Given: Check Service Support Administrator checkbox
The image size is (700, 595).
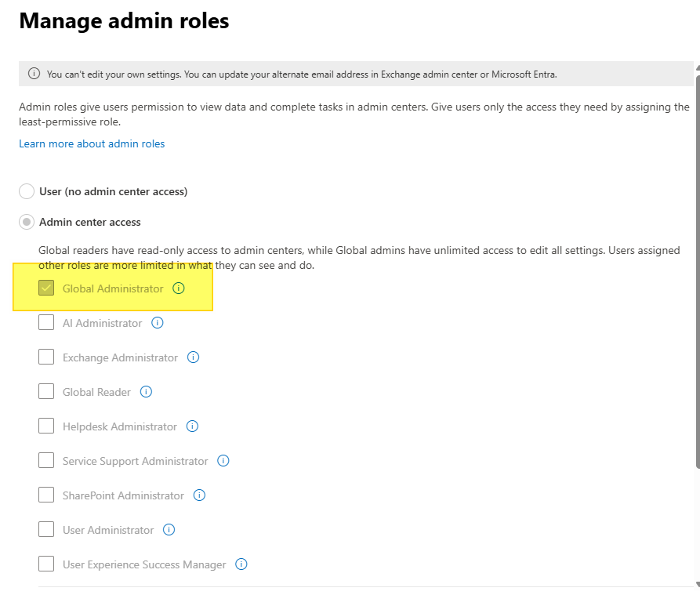Looking at the screenshot, I should pyautogui.click(x=46, y=460).
